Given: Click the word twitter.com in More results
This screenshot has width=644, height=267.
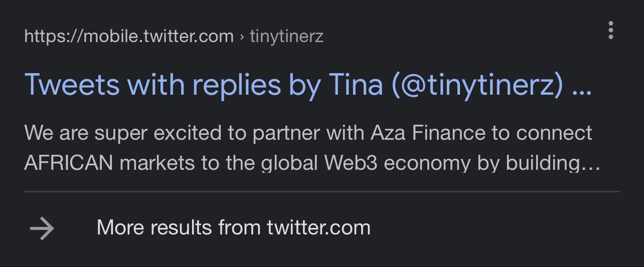Looking at the screenshot, I should [x=318, y=228].
